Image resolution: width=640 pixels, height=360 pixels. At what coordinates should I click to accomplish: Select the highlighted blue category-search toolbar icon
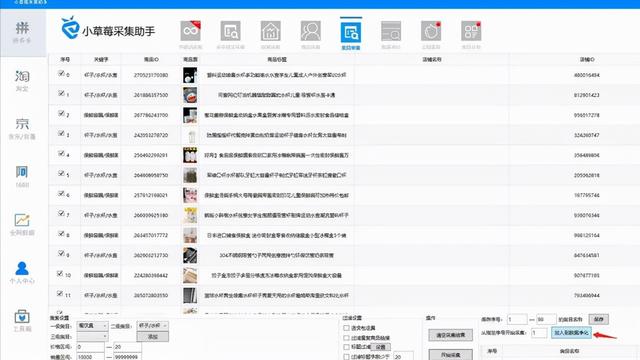pos(351,33)
